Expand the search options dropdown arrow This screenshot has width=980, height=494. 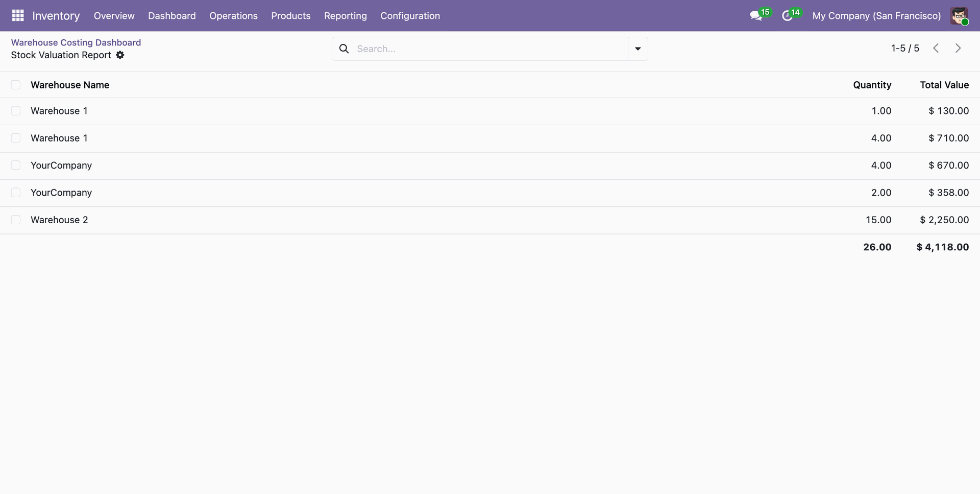(x=638, y=49)
